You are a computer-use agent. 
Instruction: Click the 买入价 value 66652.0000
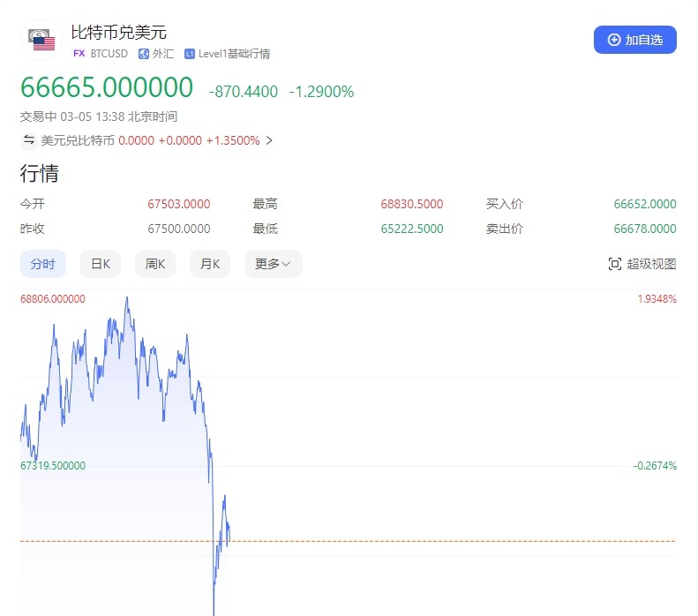[645, 204]
